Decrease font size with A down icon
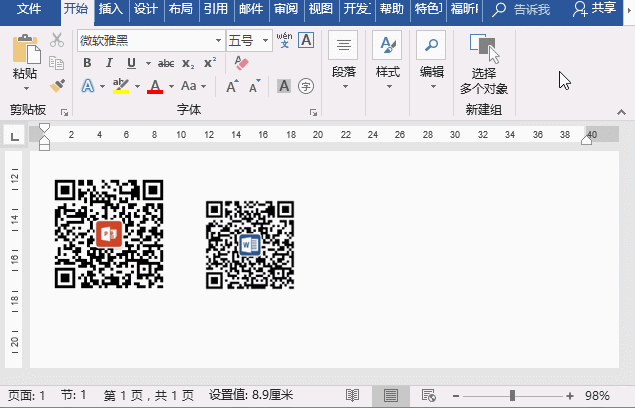Screen dimensions: 635x408 (x=255, y=86)
